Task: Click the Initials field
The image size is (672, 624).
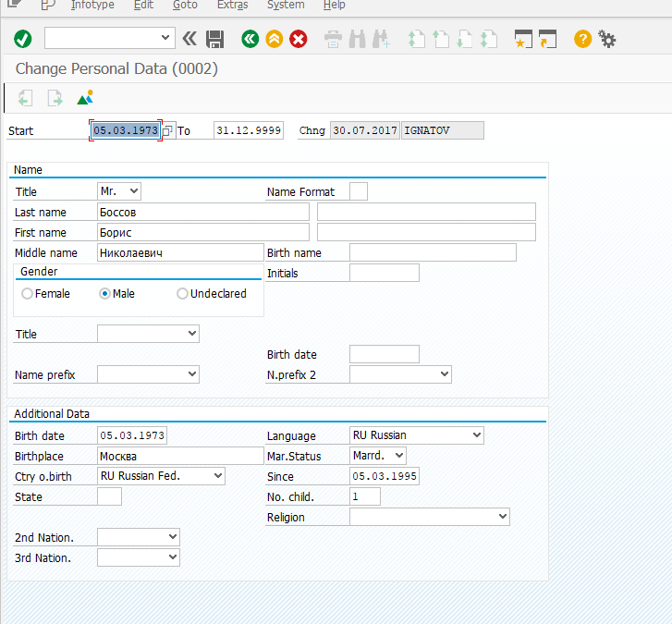Action: pos(385,273)
